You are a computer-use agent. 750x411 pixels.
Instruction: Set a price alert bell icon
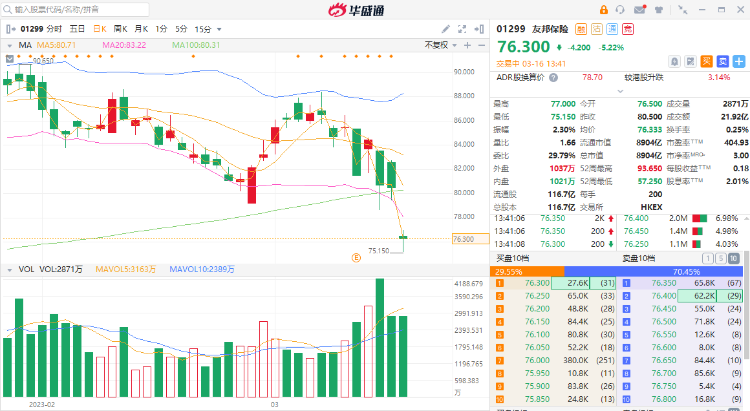pyautogui.click(x=674, y=61)
